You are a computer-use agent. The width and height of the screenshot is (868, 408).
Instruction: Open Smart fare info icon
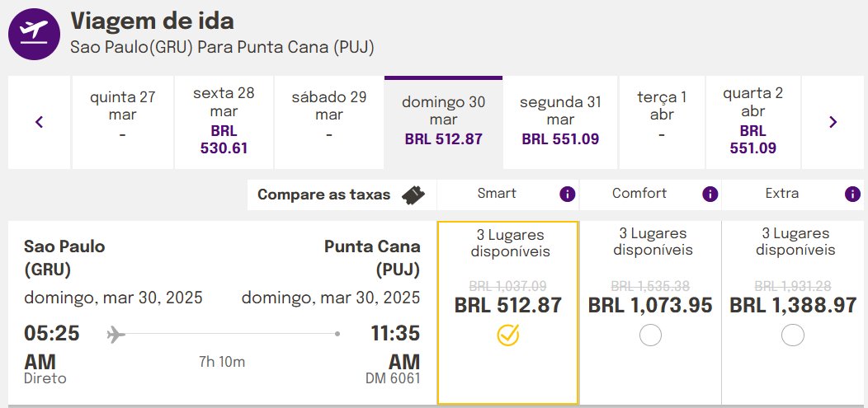[568, 194]
